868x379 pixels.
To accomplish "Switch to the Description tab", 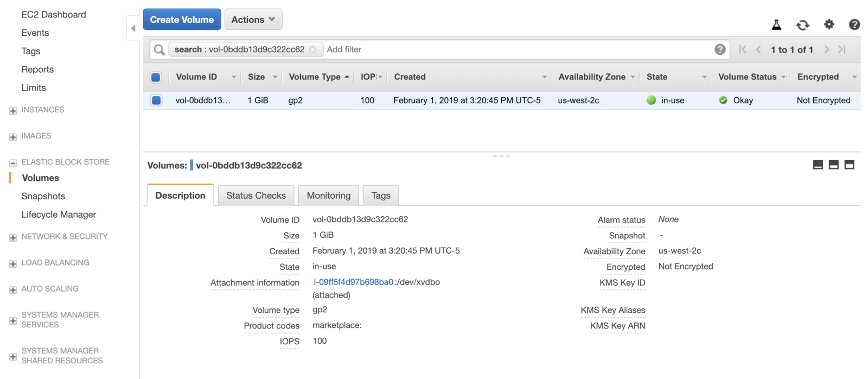I will click(x=180, y=195).
